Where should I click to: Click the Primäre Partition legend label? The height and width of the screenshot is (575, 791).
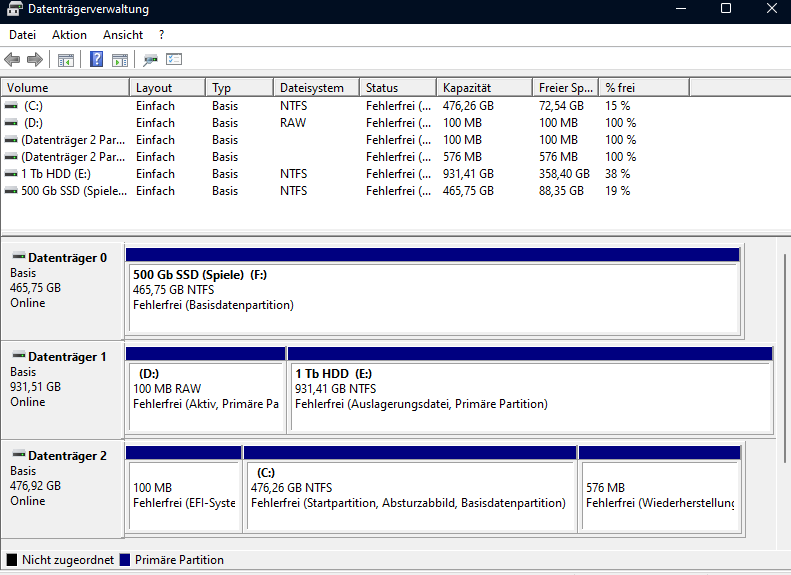point(179,560)
